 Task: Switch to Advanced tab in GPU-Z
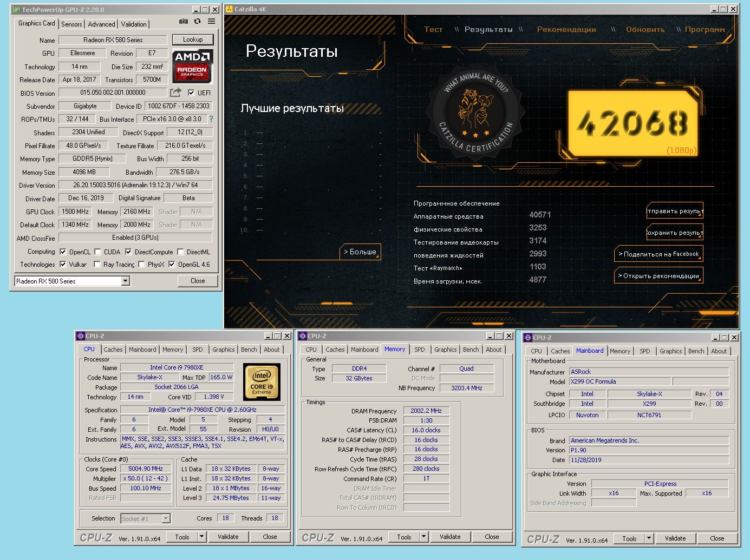coord(101,24)
